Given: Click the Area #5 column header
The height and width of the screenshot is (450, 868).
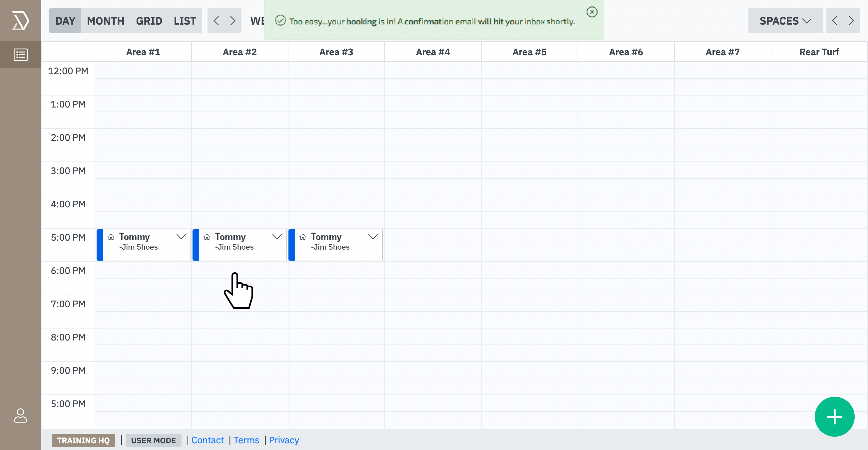Looking at the screenshot, I should click(529, 52).
